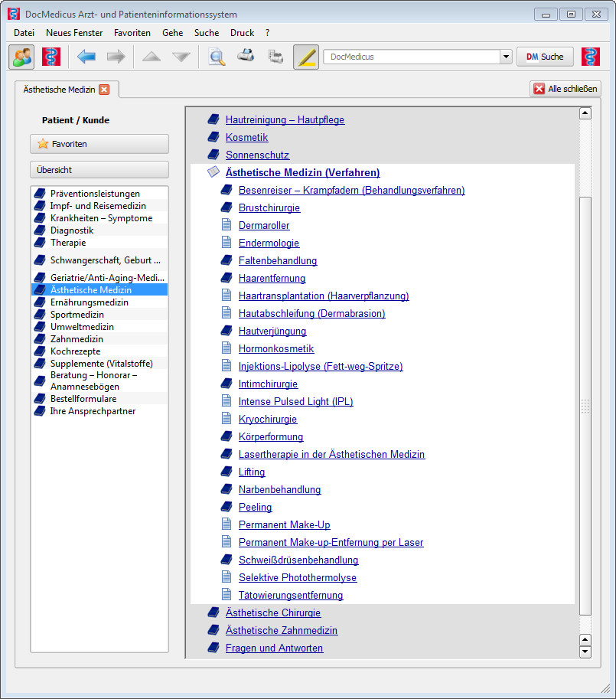Viewport: 616px width, 699px height.
Task: Click book icon next to Lifting
Action: point(227,472)
